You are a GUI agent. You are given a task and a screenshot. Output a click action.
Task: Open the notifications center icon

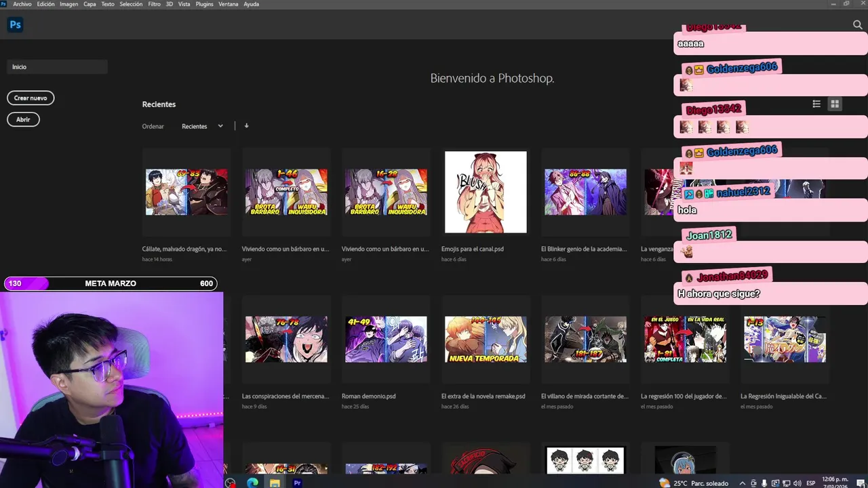(860, 483)
